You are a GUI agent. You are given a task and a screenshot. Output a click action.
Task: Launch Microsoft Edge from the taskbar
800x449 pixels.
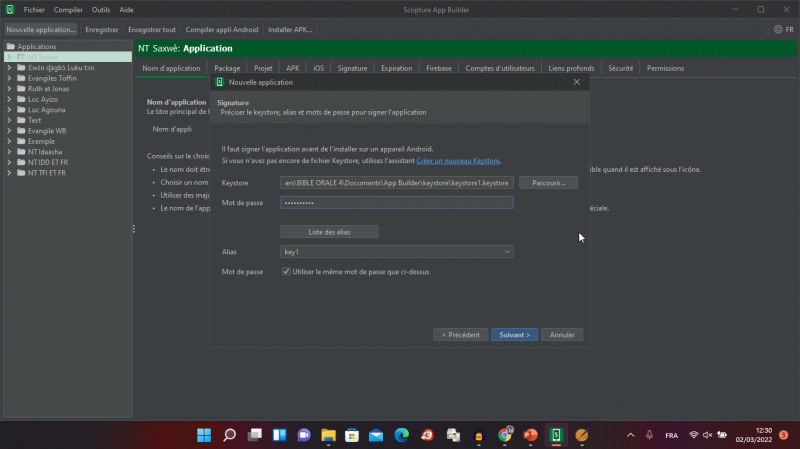coord(401,435)
